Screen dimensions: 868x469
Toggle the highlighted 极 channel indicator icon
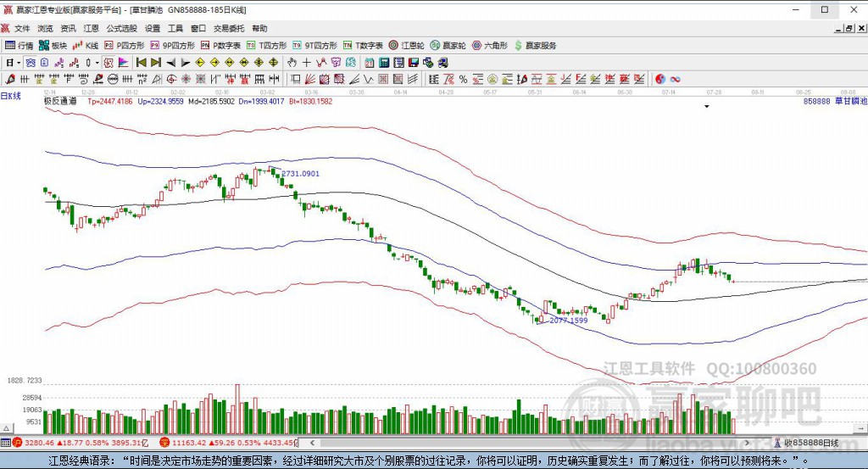108,63
